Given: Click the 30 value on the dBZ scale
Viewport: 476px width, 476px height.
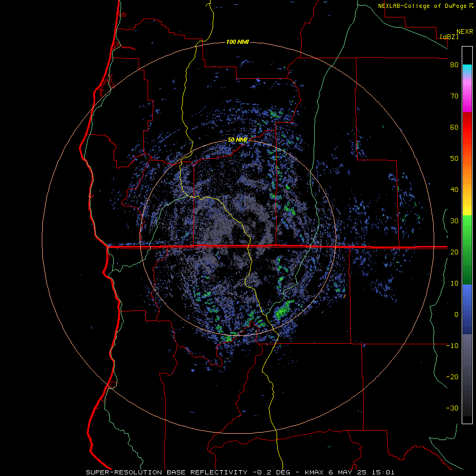Looking at the screenshot, I should (454, 221).
